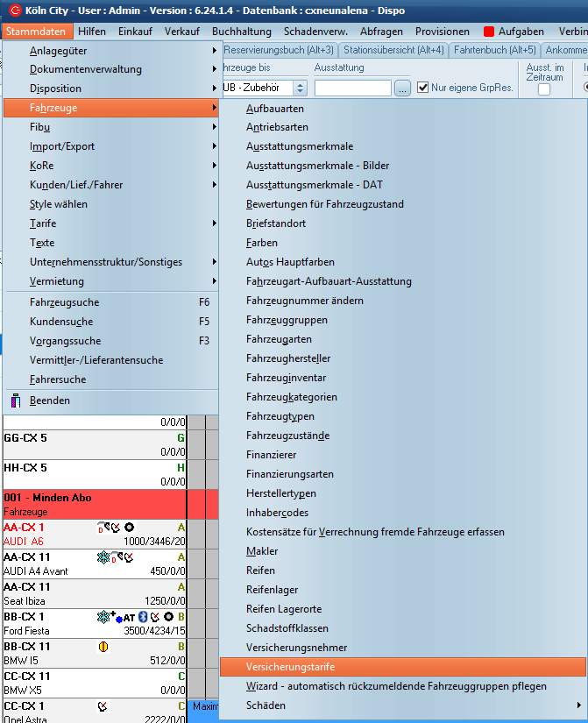Image resolution: width=588 pixels, height=723 pixels.
Task: Click the AT automatic icon on Ford Fiesta row
Action: (x=128, y=617)
